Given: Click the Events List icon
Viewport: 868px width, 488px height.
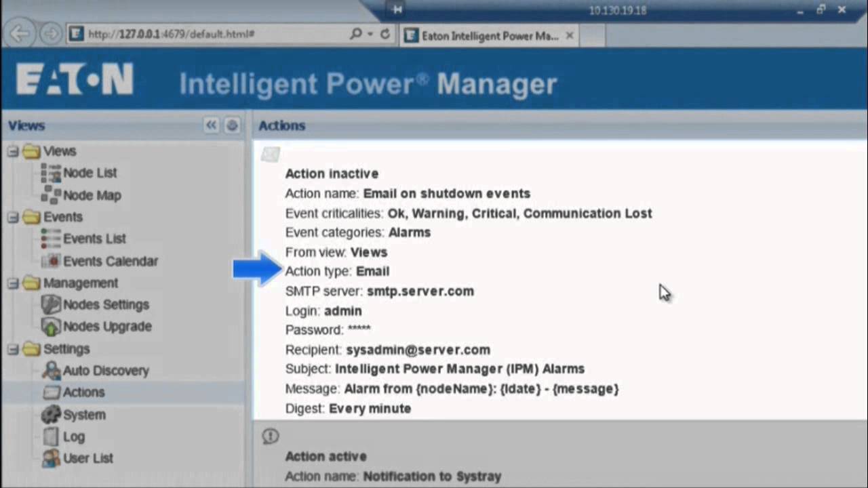Looking at the screenshot, I should coord(51,239).
